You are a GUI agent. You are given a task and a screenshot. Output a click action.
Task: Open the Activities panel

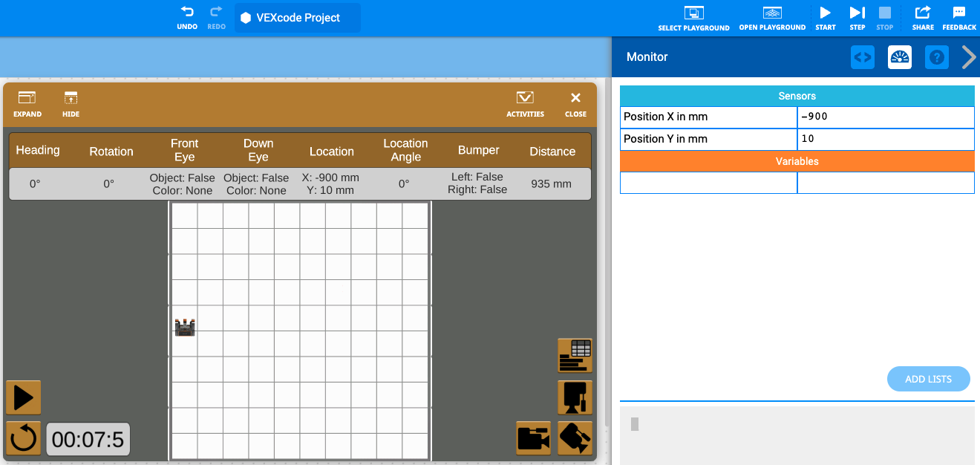pyautogui.click(x=525, y=103)
